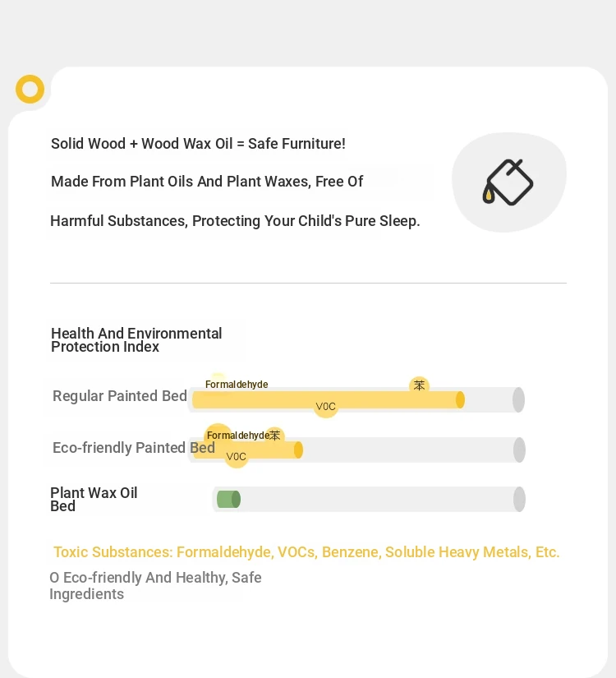Click the yellow ring icon at top left

[x=30, y=89]
